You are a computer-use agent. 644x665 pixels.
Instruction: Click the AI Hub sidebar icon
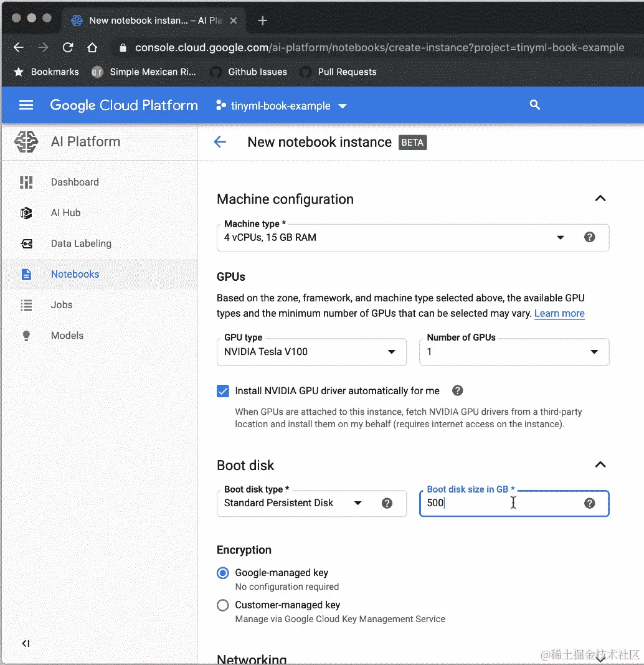26,213
